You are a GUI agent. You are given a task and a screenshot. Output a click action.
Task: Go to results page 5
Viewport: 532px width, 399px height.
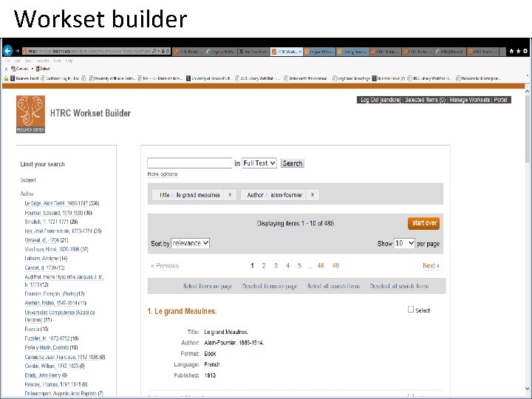click(x=299, y=266)
